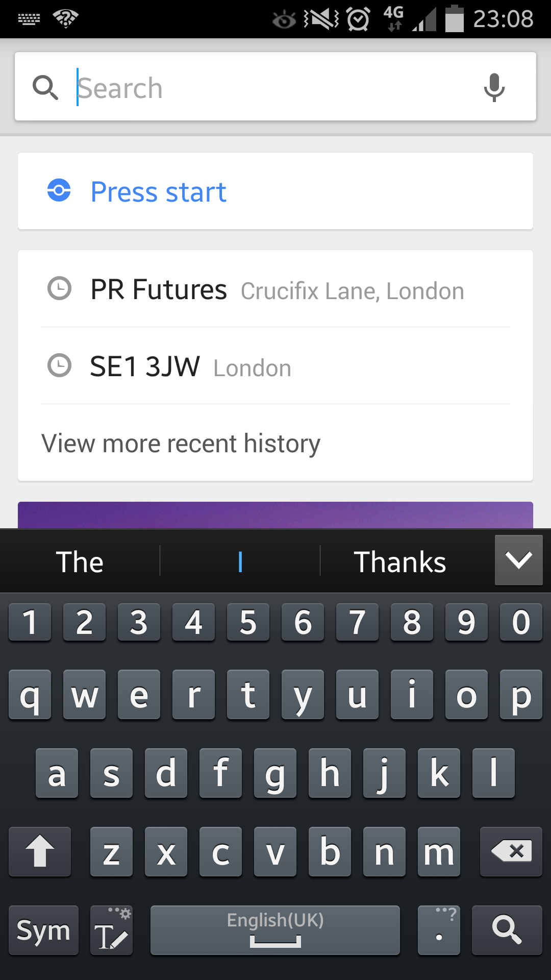Choose the "Thanks" word suggestion
The height and width of the screenshot is (980, 551).
coord(399,562)
